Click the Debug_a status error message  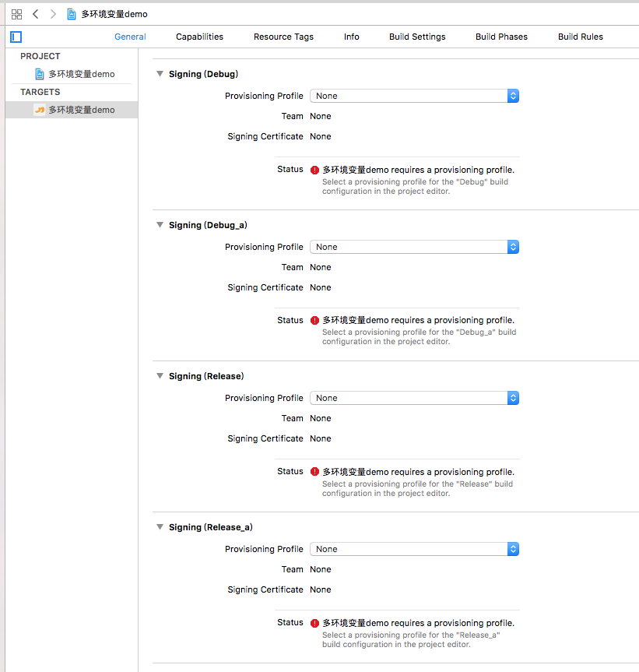419,320
